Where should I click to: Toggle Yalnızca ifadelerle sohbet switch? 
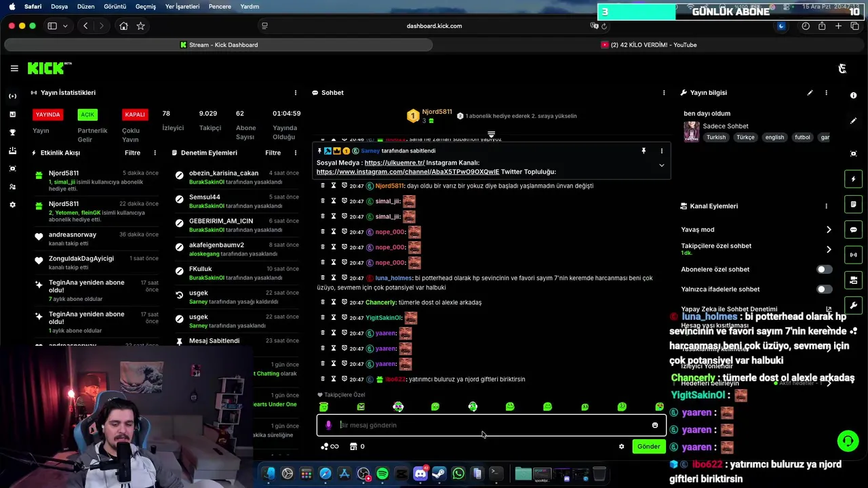point(824,289)
